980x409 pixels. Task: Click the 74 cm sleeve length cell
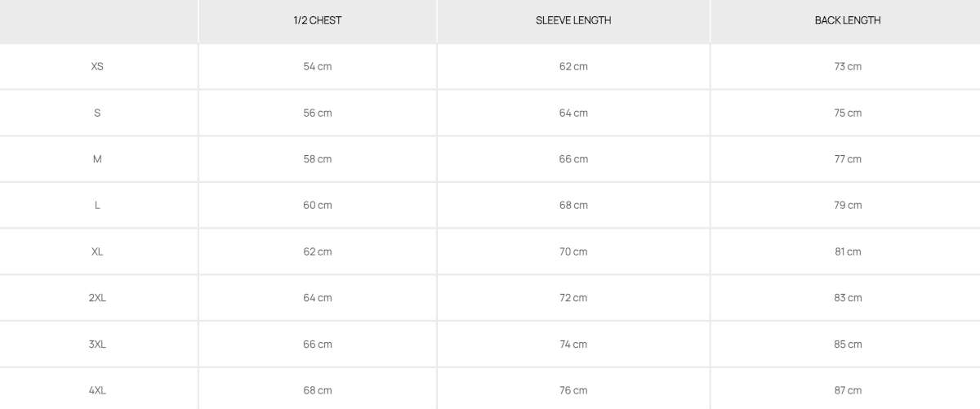point(573,345)
